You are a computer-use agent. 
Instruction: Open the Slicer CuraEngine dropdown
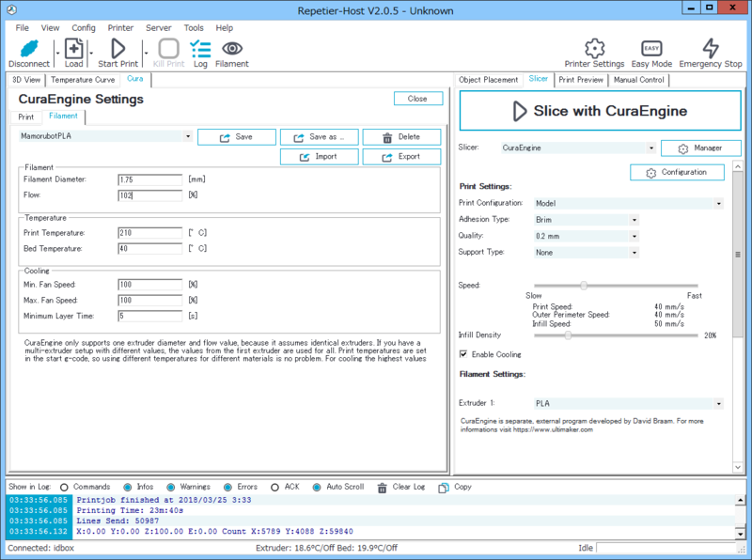point(650,148)
